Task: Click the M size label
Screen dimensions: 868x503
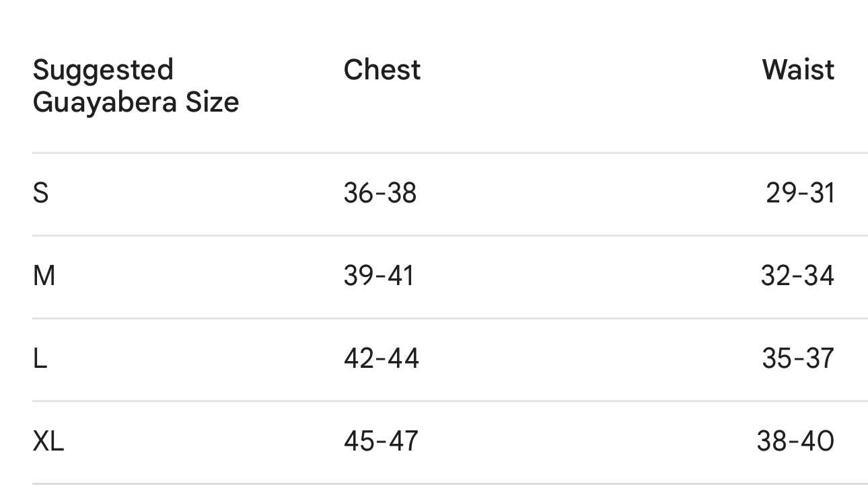Action: pos(44,276)
